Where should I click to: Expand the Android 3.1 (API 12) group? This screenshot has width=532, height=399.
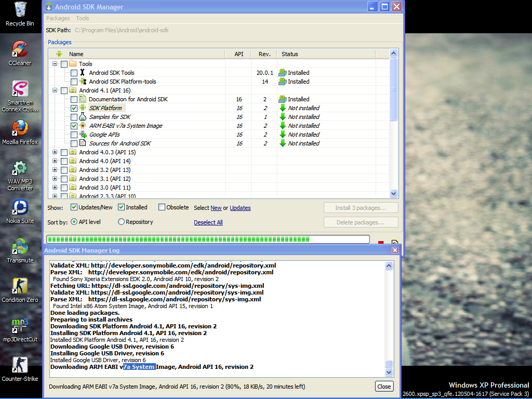55,179
